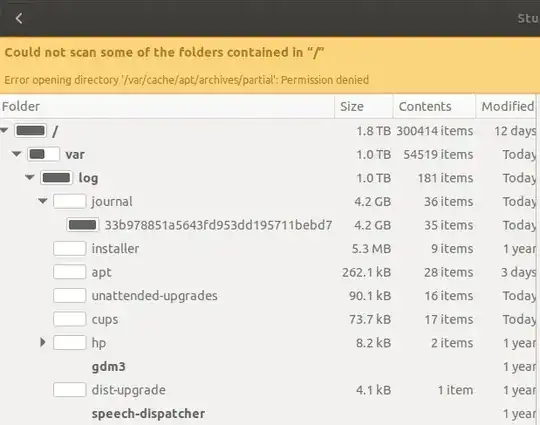Sort by the Modified column header
This screenshot has height=425, width=540.
(x=506, y=106)
